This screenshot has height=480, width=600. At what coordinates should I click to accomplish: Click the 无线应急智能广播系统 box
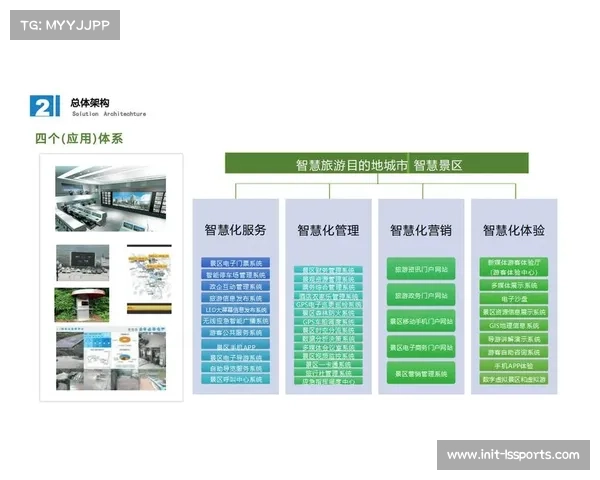click(236, 321)
